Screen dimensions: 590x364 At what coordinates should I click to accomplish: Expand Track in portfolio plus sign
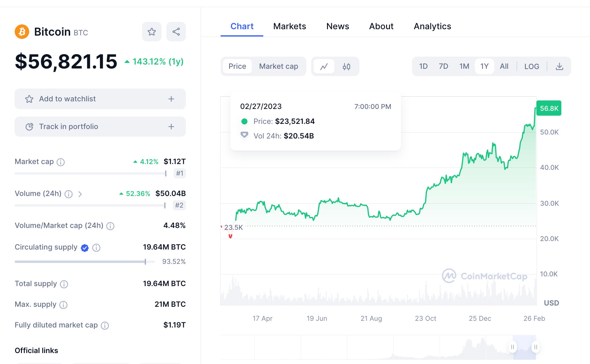coord(171,127)
